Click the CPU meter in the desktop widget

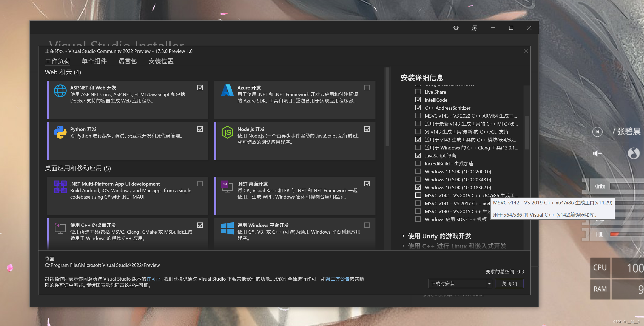[x=617, y=268]
